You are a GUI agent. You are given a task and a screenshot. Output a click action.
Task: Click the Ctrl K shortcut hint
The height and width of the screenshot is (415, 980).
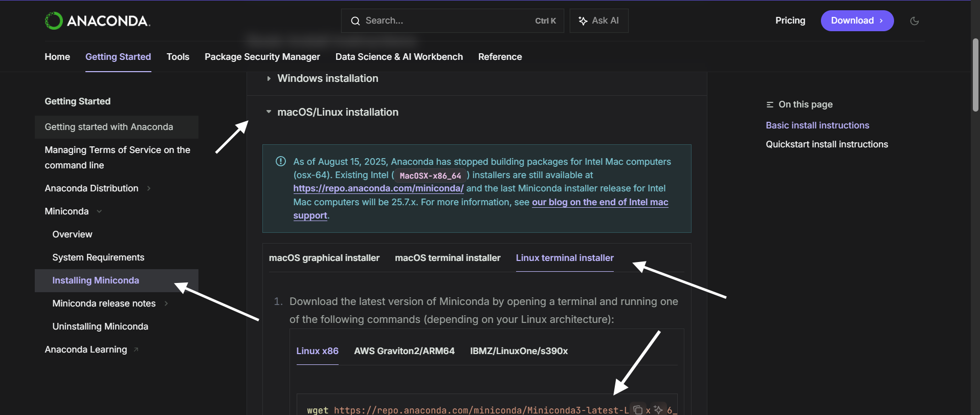pos(545,21)
